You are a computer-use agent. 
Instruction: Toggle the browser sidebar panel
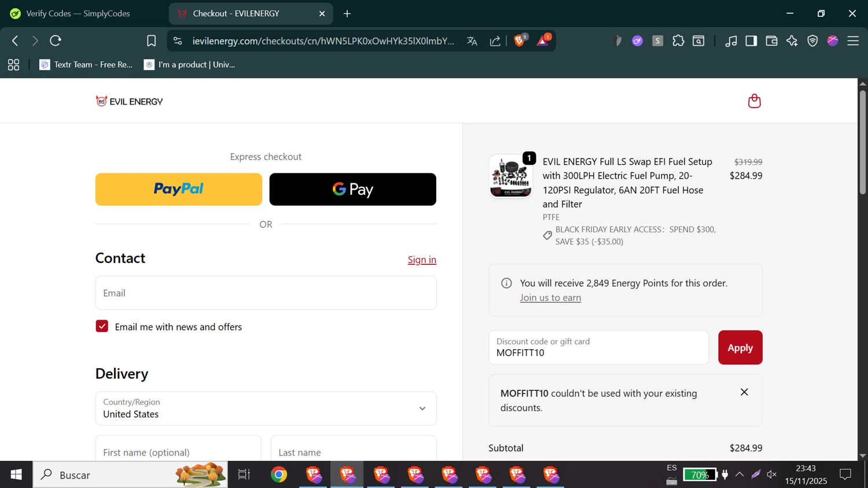coord(751,40)
